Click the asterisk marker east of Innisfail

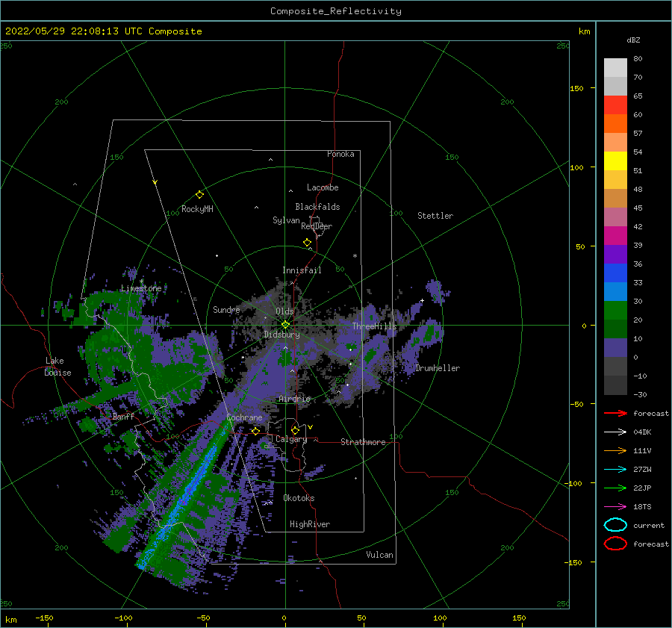coord(355,256)
